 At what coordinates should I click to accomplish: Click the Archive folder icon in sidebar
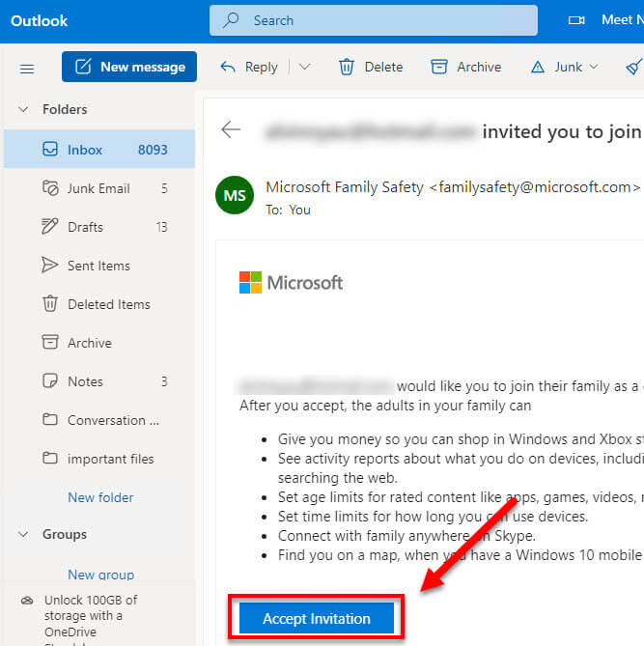50,342
